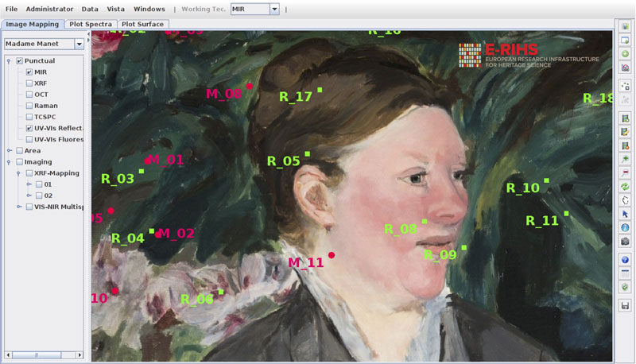Click the film strip with red remove icon
This screenshot has height=364, width=636.
(625, 145)
